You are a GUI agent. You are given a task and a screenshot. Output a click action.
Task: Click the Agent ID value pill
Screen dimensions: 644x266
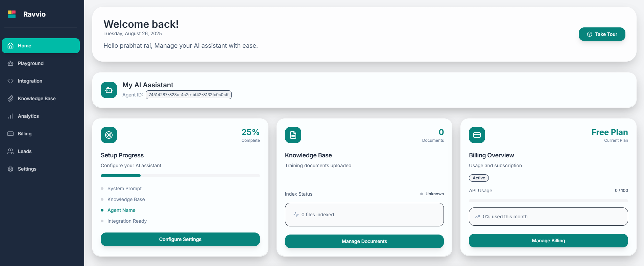(188, 95)
